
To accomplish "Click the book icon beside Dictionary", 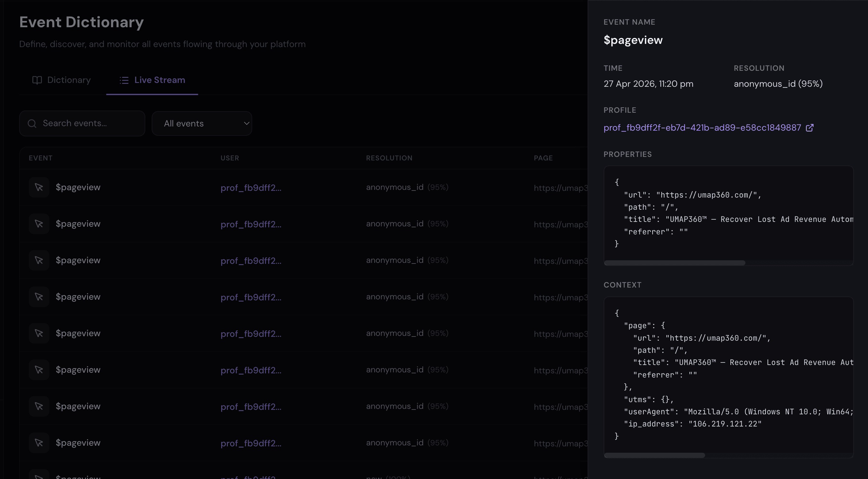I will tap(37, 80).
